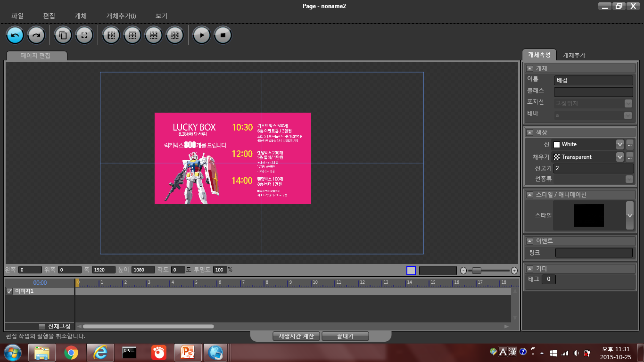The image size is (644, 362).
Task: Click the 선굵기 field showing 2
Action: 594,168
